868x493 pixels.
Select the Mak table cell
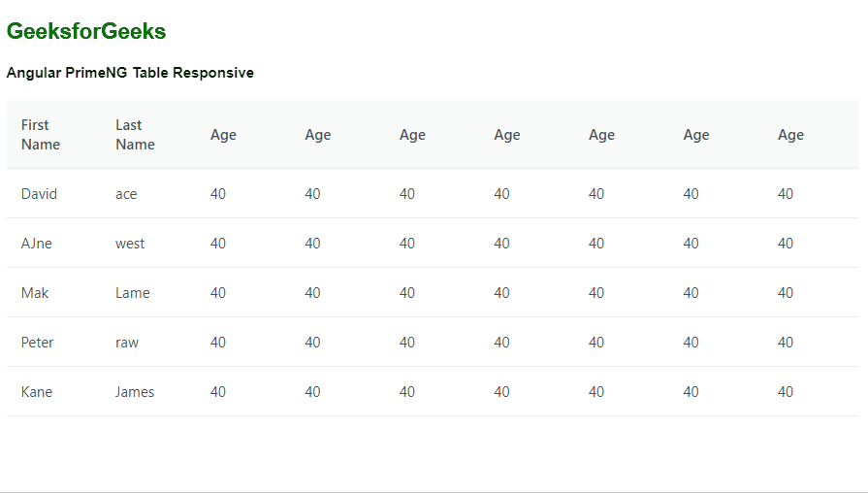click(x=35, y=293)
